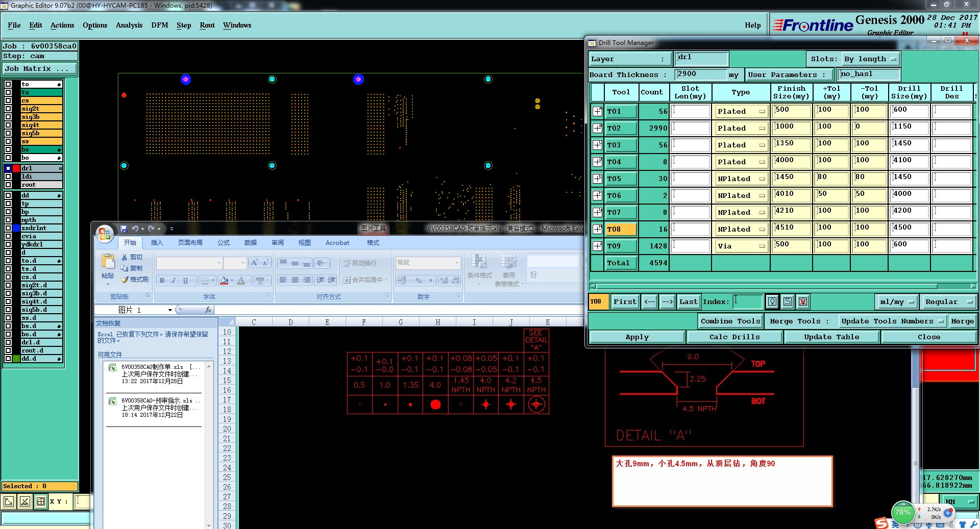Click the Calc Drills button
The height and width of the screenshot is (529, 980).
[734, 337]
